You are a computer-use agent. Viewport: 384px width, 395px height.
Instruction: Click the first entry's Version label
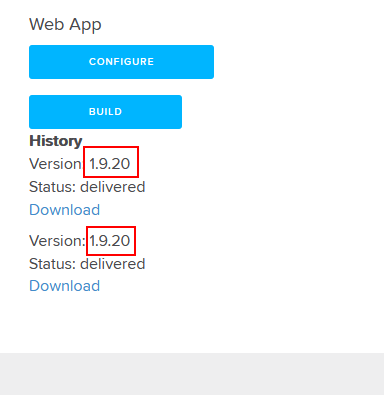(x=55, y=164)
